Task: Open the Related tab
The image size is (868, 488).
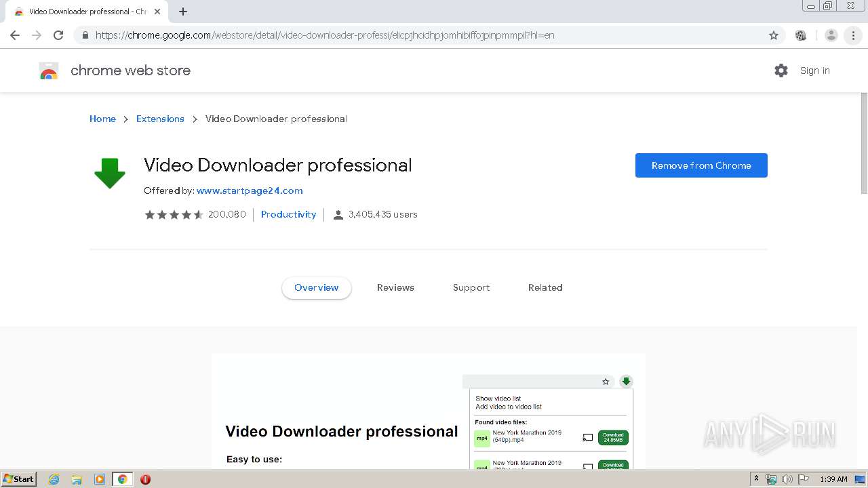Action: 545,287
